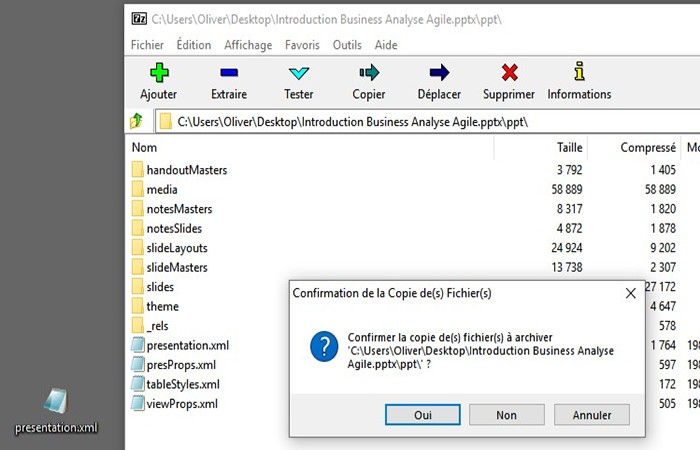This screenshot has width=700, height=450.
Task: Click the green Ajouter plus icon
Action: point(159,73)
